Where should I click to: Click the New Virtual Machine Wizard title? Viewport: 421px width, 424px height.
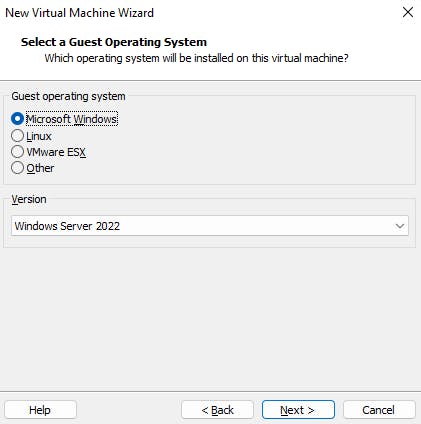79,13
